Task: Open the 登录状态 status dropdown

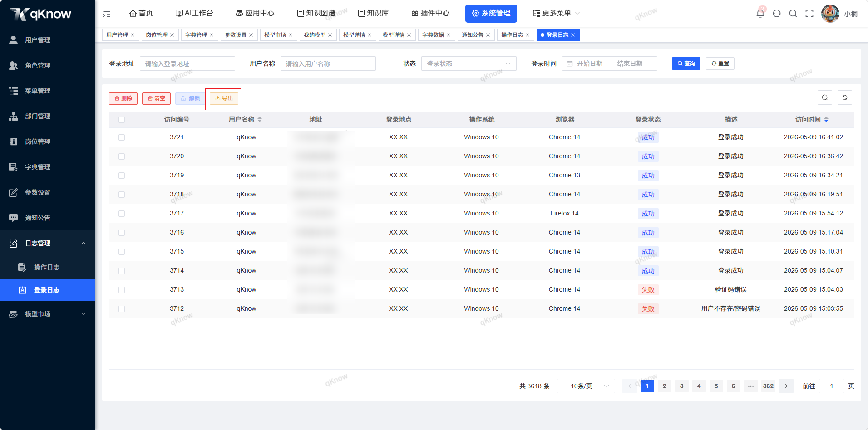Action: click(469, 64)
